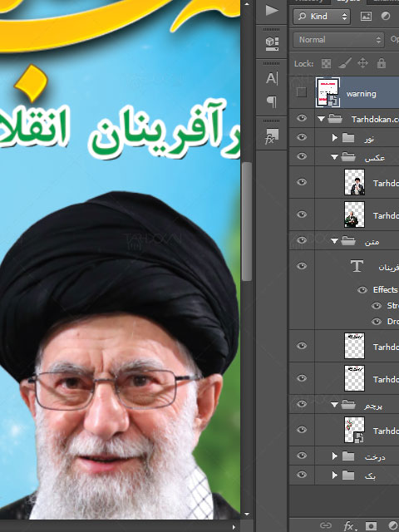
Task: Toggle the Drop Shadow effect visibility
Action: click(x=377, y=322)
